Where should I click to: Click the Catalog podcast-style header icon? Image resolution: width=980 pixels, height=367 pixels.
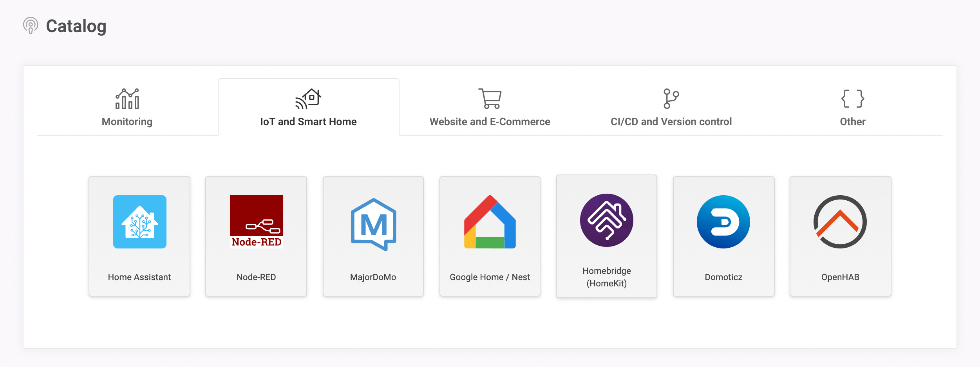point(31,26)
